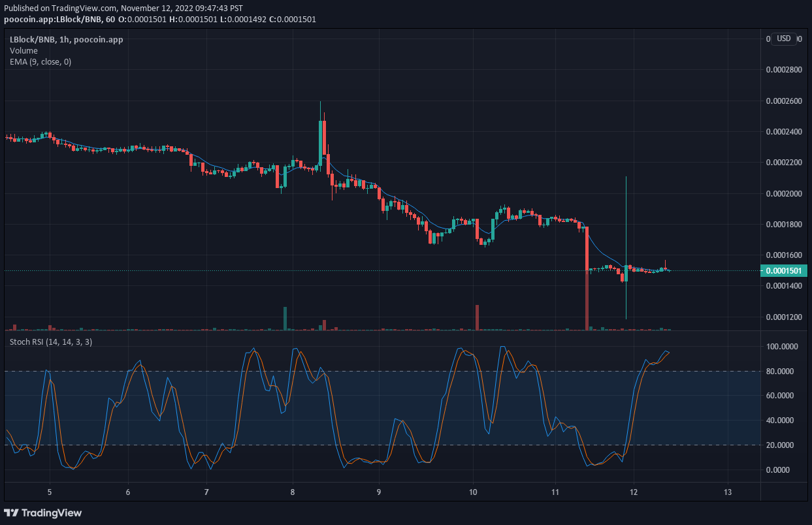The height and width of the screenshot is (525, 812).
Task: Click date 12 on the time axis
Action: [634, 492]
